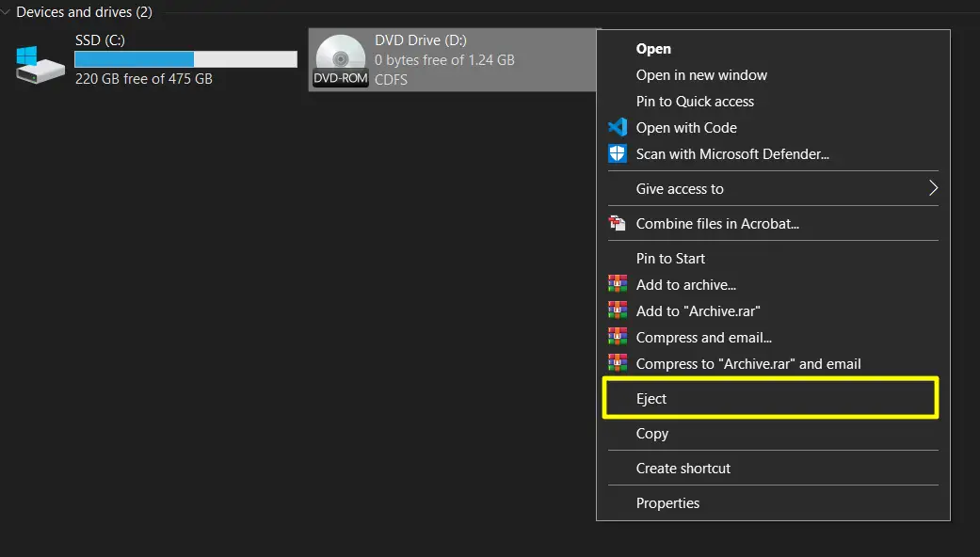Click the Microsoft Defender shield icon
The height and width of the screenshot is (557, 980).
(619, 153)
